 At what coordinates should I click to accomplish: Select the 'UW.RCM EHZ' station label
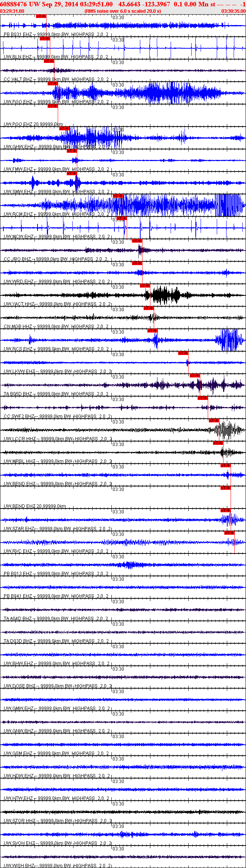pyautogui.click(x=19, y=214)
